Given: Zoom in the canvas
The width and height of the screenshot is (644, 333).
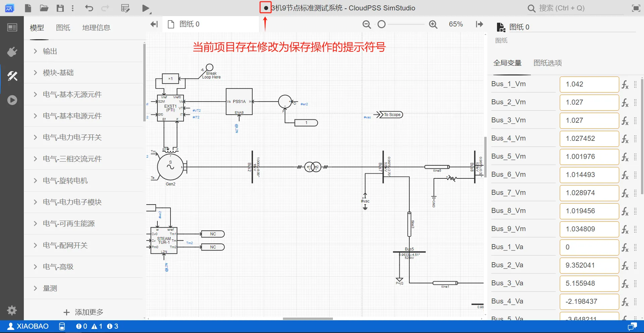Looking at the screenshot, I should tap(433, 24).
